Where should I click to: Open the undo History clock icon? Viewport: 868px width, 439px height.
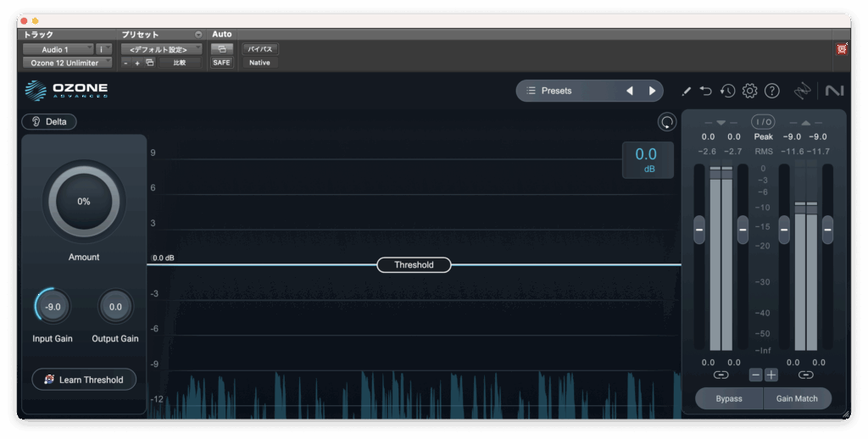[727, 91]
